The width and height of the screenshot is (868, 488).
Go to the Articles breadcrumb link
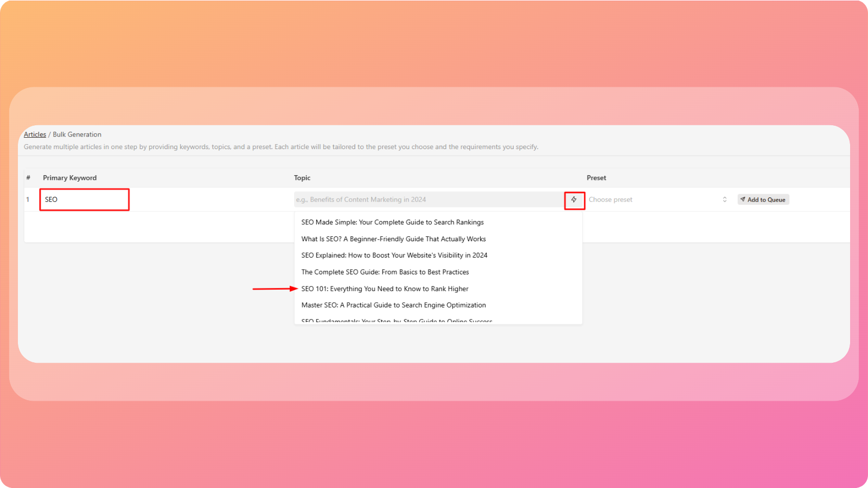click(35, 134)
